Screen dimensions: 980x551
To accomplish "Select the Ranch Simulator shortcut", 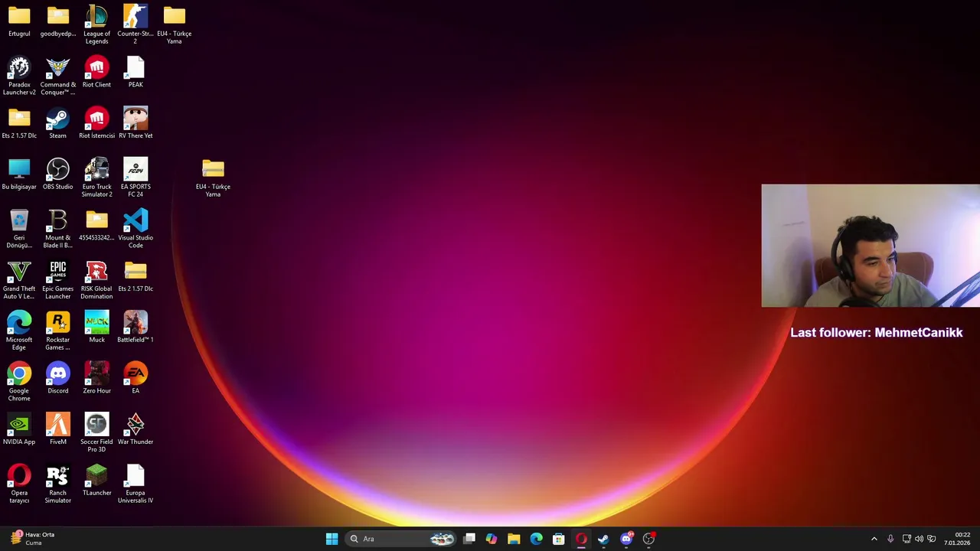I will [x=58, y=484].
